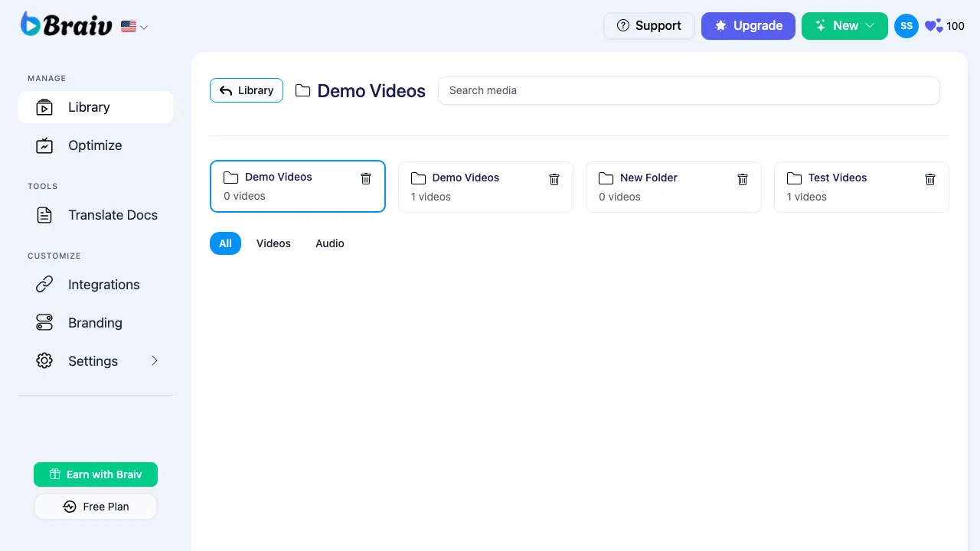
Task: Open Library in the sidebar
Action: pos(96,107)
